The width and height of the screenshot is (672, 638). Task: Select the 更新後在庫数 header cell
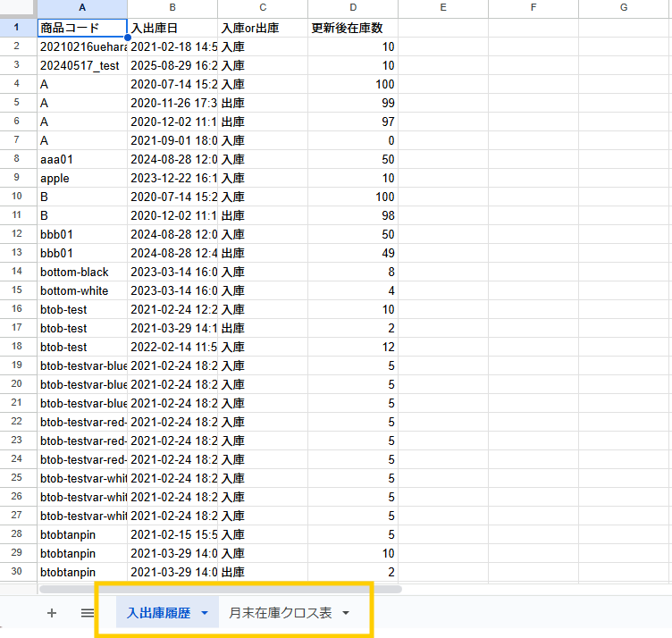(x=353, y=28)
